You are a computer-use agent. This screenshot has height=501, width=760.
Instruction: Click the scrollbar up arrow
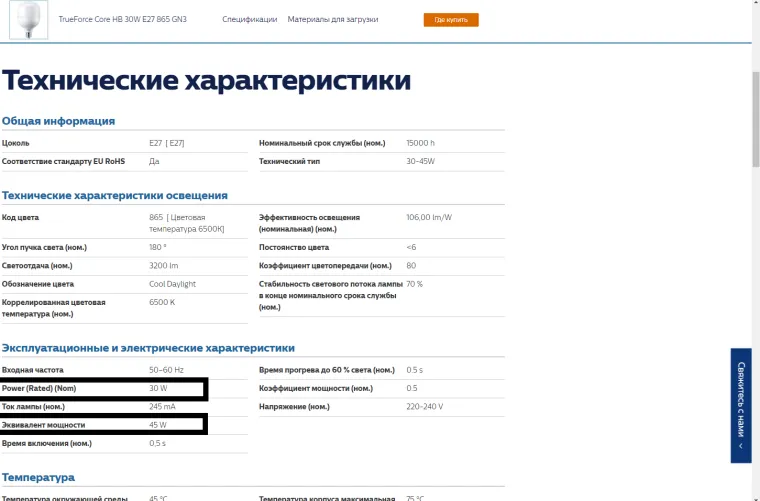(755, 5)
